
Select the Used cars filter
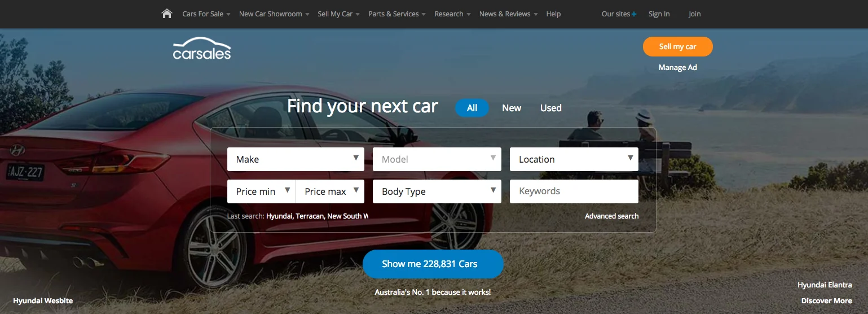(551, 108)
